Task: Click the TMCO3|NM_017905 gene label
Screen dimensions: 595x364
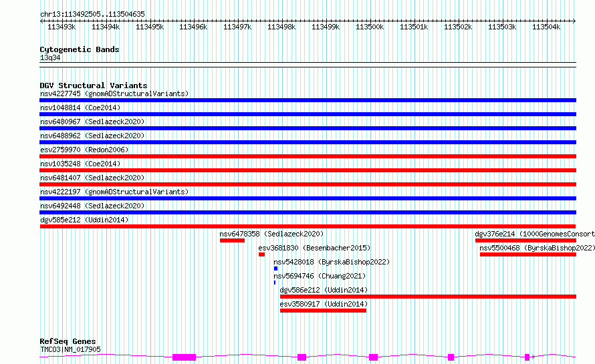Action: [x=70, y=349]
